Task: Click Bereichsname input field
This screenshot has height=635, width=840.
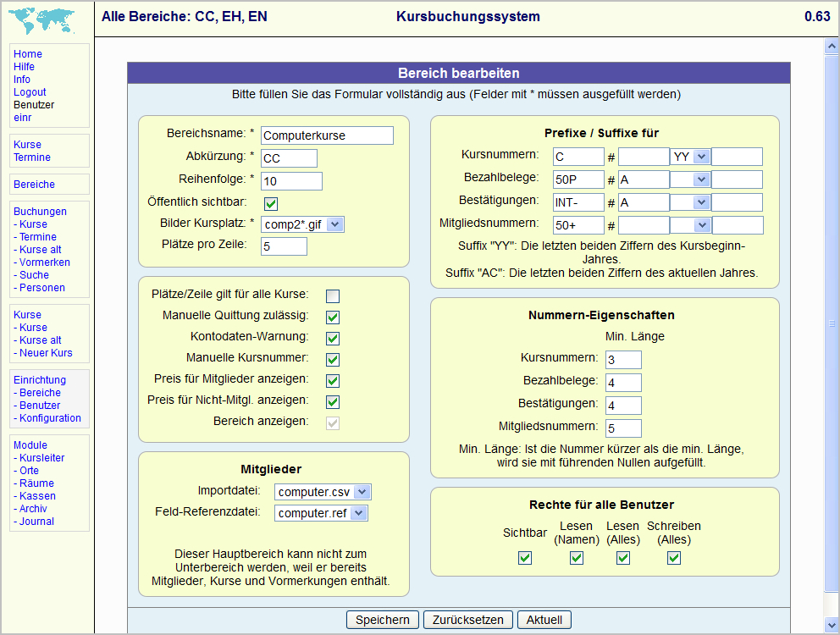Action: point(328,135)
